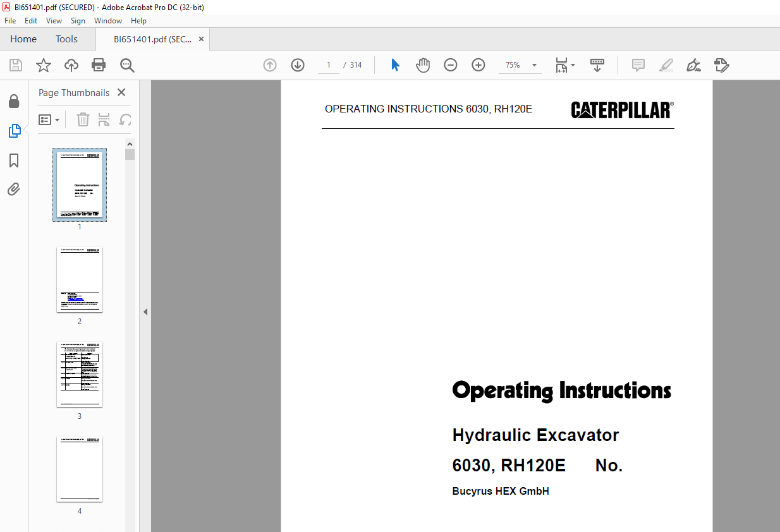This screenshot has height=532, width=780.
Task: Toggle the Page Thumbnails sidebar icon
Action: point(14,131)
